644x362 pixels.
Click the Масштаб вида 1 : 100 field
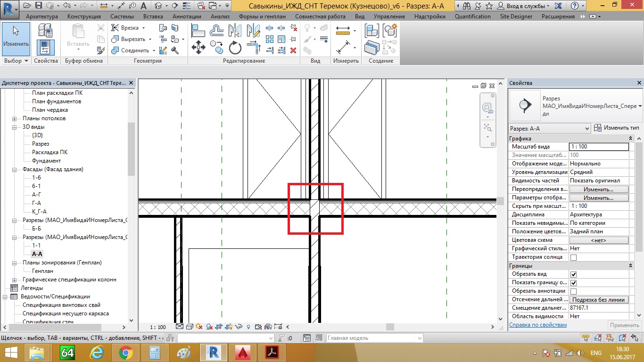pyautogui.click(x=598, y=147)
